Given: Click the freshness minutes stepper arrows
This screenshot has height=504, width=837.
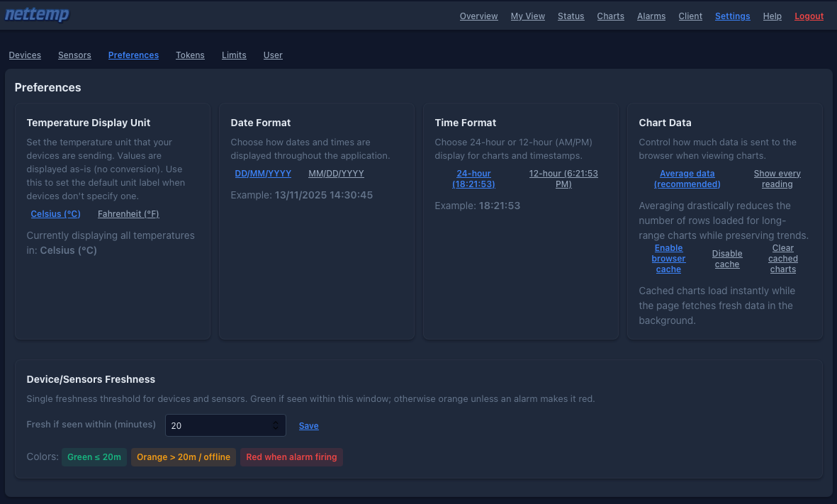Looking at the screenshot, I should point(276,425).
